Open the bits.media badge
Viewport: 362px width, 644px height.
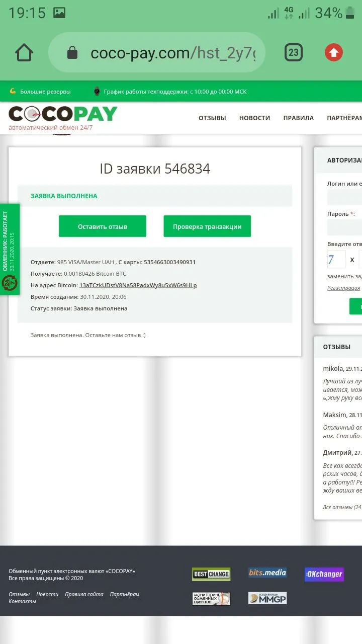(267, 573)
